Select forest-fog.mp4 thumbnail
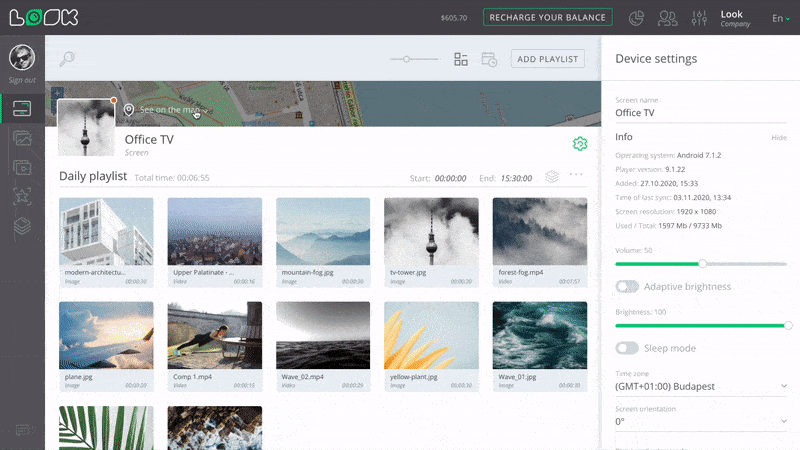 [540, 232]
